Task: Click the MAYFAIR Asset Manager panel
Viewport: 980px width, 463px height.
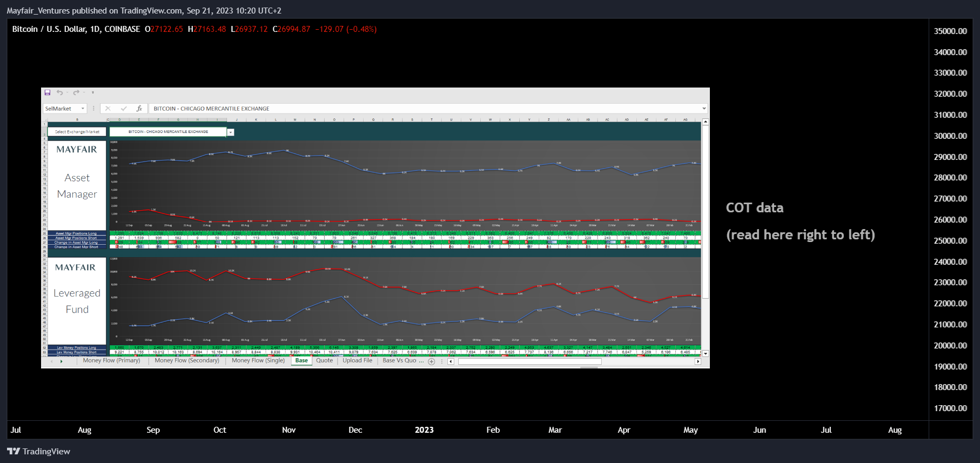Action: point(77,185)
